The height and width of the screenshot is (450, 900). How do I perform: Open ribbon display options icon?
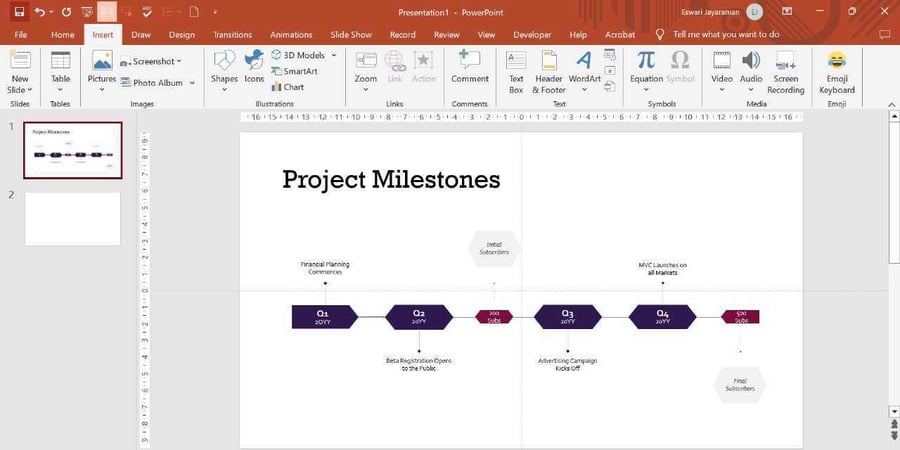tap(787, 11)
